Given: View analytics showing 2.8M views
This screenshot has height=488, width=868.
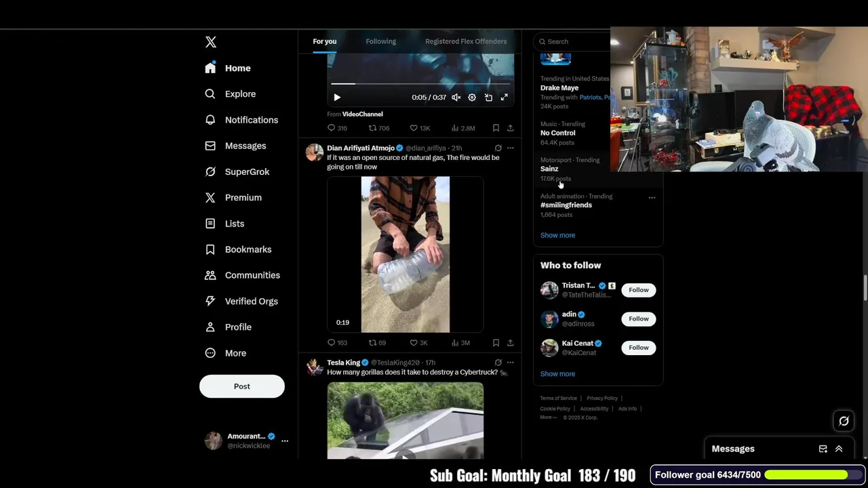Looking at the screenshot, I should point(463,128).
